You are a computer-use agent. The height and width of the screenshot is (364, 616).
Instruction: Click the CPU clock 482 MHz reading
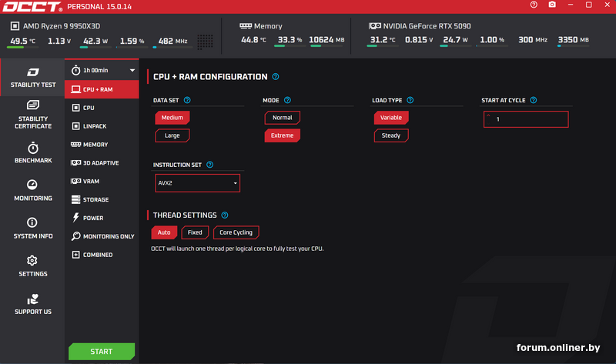point(172,41)
